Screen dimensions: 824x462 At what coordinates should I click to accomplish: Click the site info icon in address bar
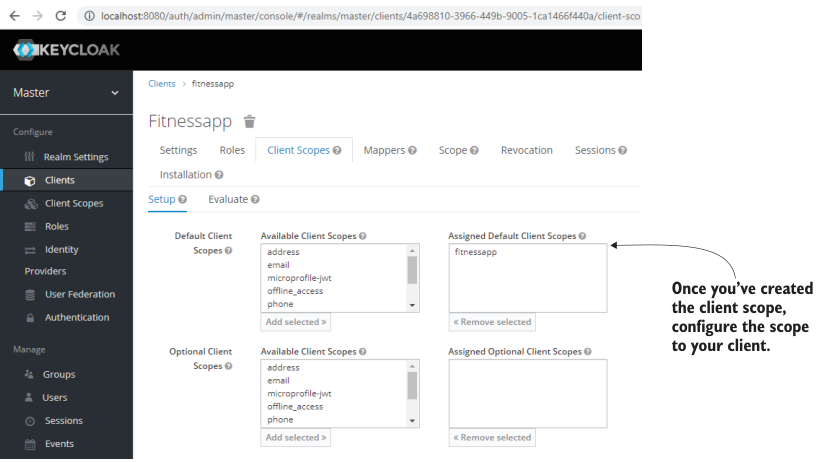pyautogui.click(x=89, y=16)
